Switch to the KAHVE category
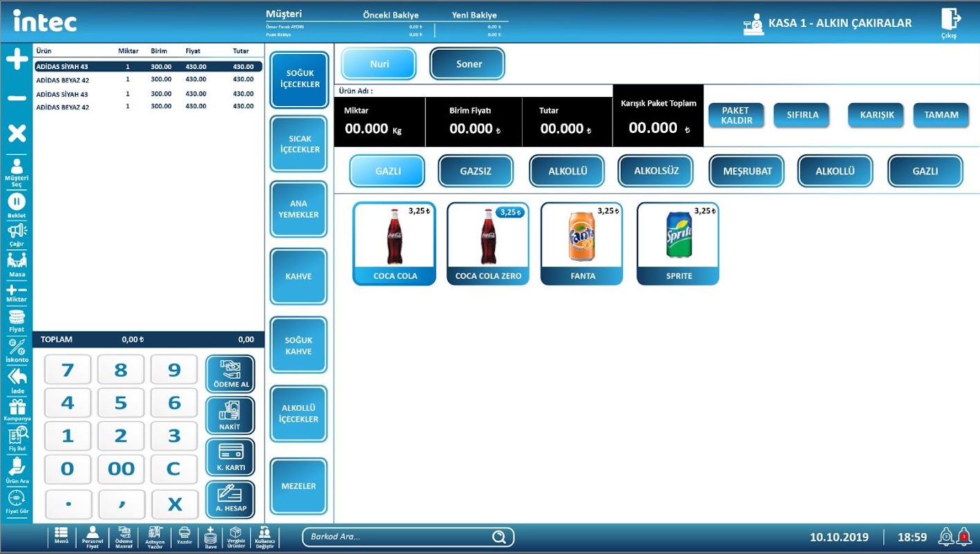The height and width of the screenshot is (554, 980). pyautogui.click(x=299, y=276)
